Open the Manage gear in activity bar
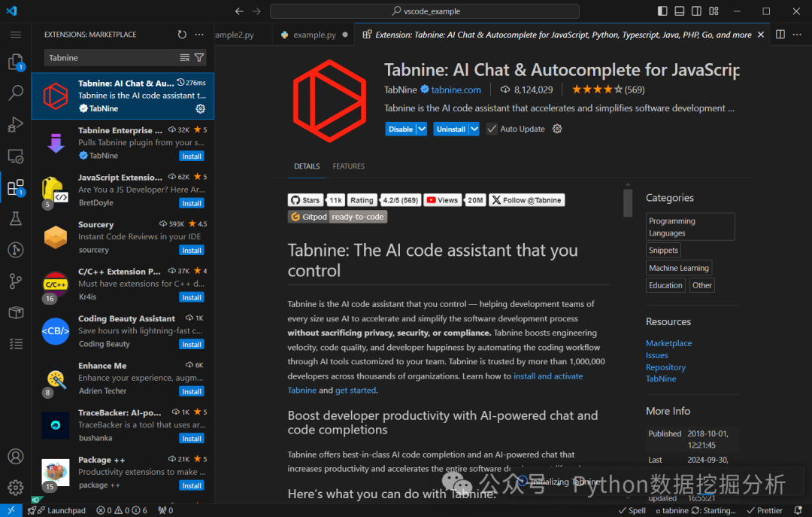This screenshot has height=517, width=812. pos(16,488)
